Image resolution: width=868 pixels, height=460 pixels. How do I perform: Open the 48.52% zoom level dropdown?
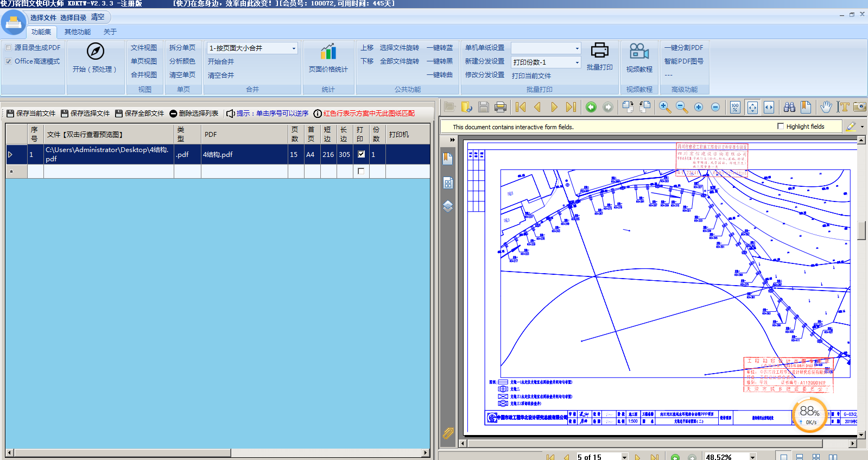pyautogui.click(x=752, y=457)
